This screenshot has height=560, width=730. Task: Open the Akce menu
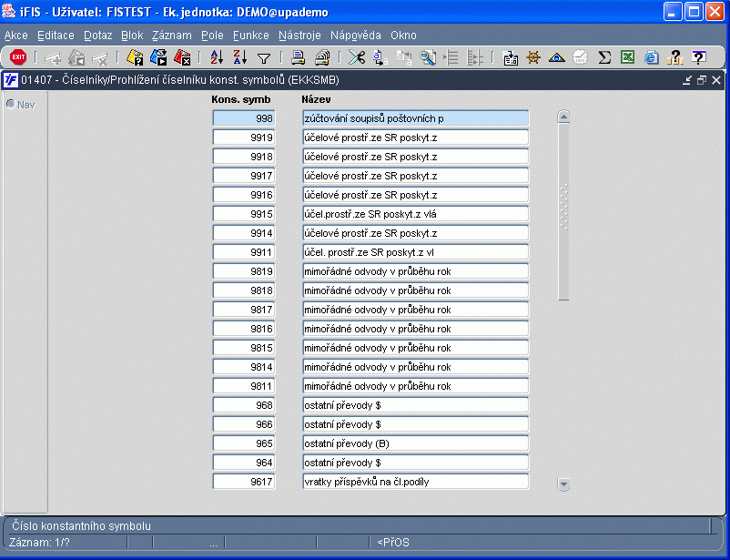tap(16, 36)
